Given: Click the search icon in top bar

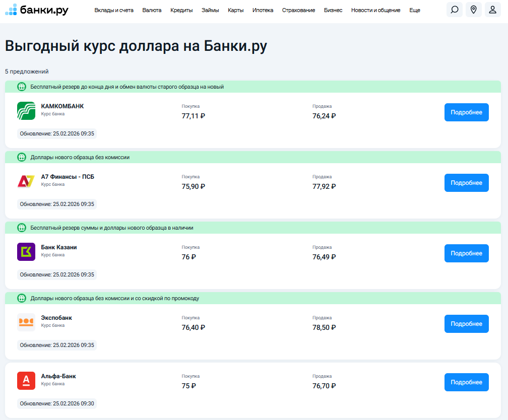Looking at the screenshot, I should point(454,10).
